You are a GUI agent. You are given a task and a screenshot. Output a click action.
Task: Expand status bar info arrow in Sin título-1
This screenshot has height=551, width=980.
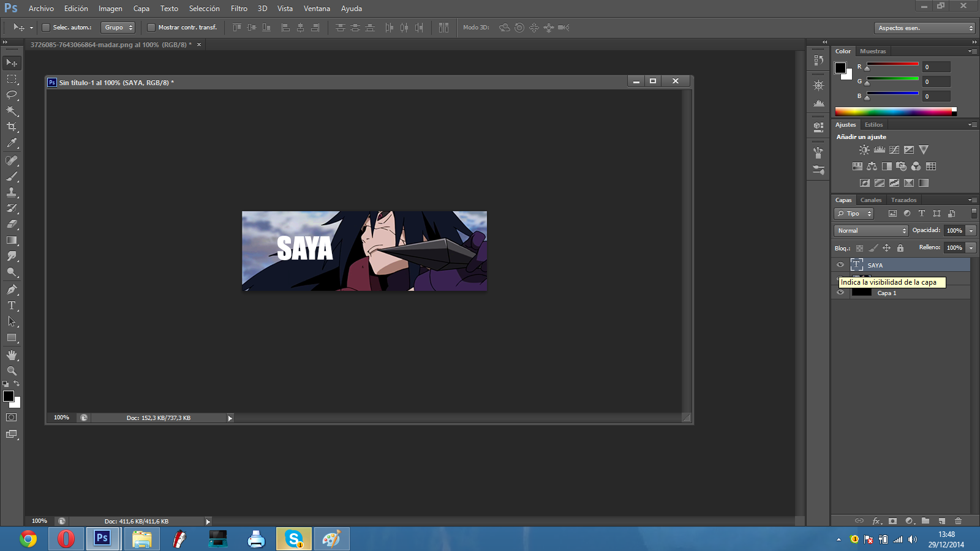coord(230,418)
